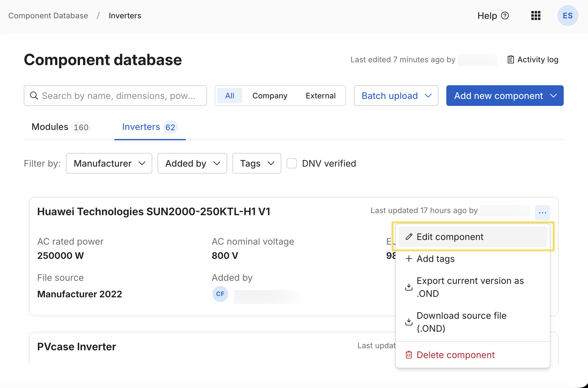Choose Add tags from the menu

coord(473,259)
